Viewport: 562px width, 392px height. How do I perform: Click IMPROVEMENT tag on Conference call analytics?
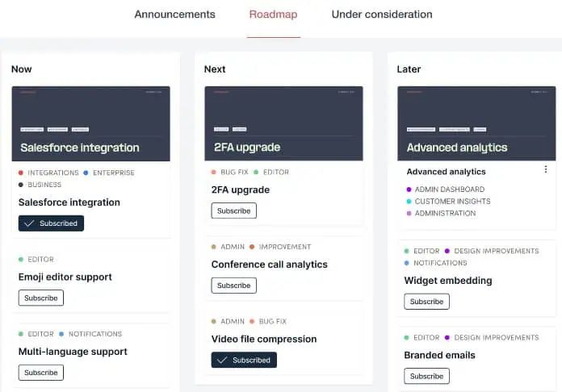tap(281, 247)
